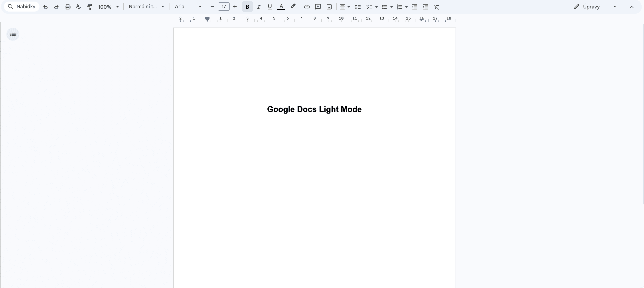Open the text color picker
Image resolution: width=644 pixels, height=288 pixels.
(281, 7)
